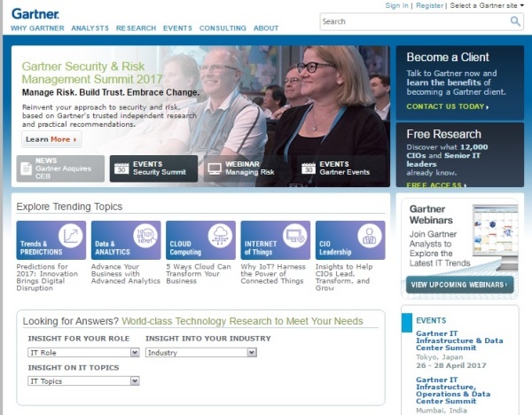The height and width of the screenshot is (415, 532).
Task: Open the Tokyo Infrastructure & Data Center Summit
Action: click(x=459, y=341)
